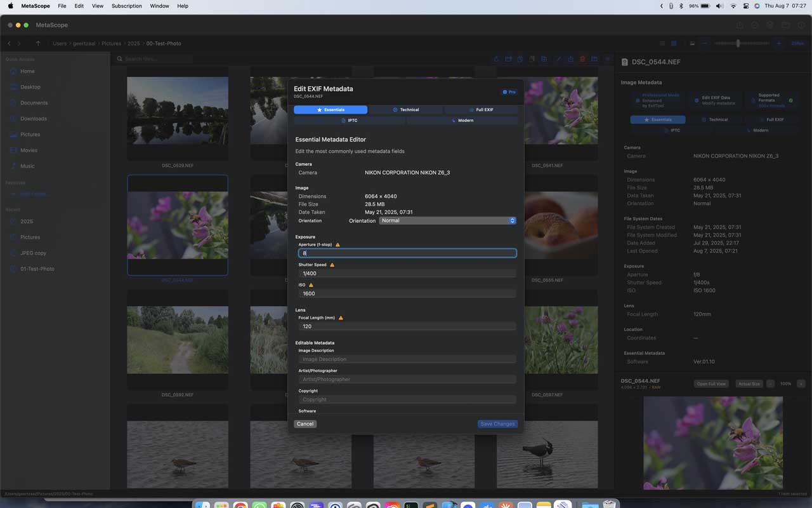The height and width of the screenshot is (508, 812).
Task: Click warning icon beside ISO label
Action: point(311,285)
